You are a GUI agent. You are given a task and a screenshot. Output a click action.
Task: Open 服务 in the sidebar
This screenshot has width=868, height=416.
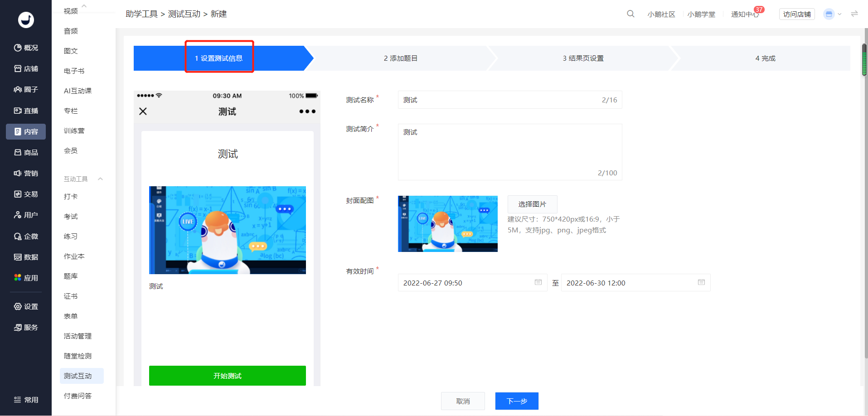click(x=26, y=327)
